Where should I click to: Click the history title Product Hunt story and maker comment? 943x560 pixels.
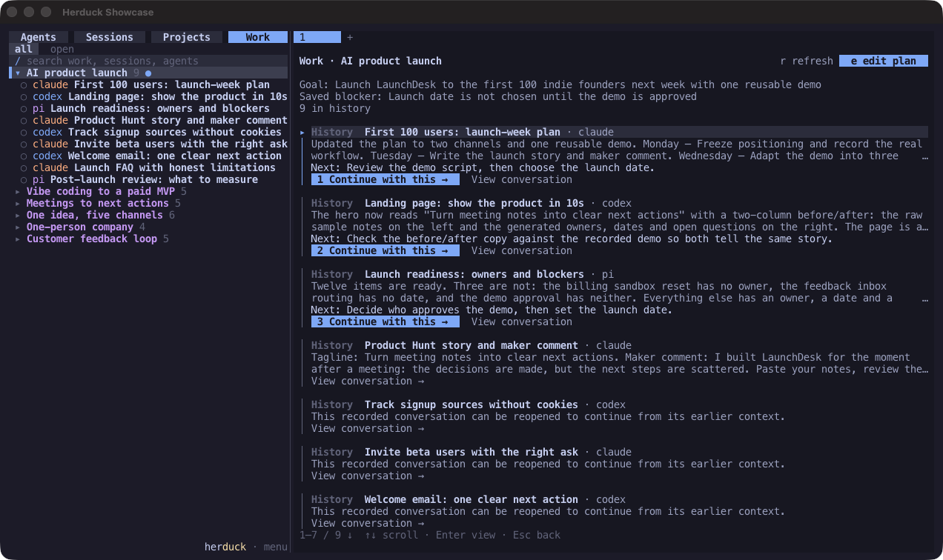pos(471,345)
